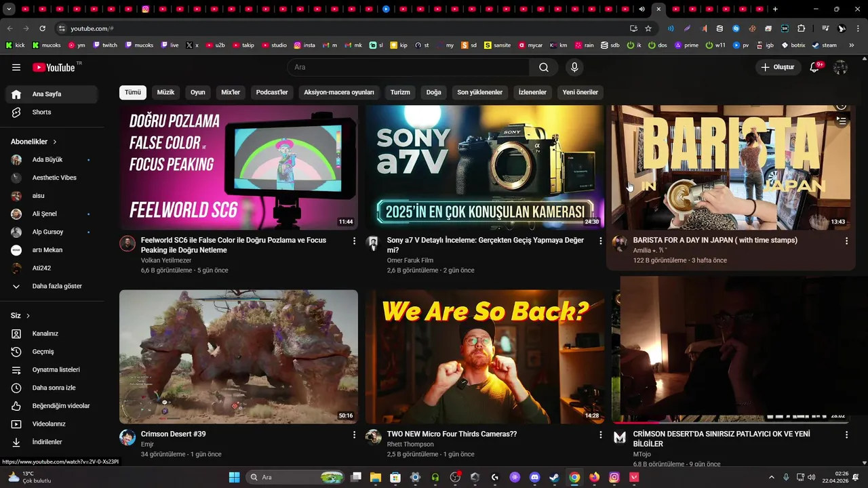
Task: Expand the Siz section chevron
Action: pos(28,316)
